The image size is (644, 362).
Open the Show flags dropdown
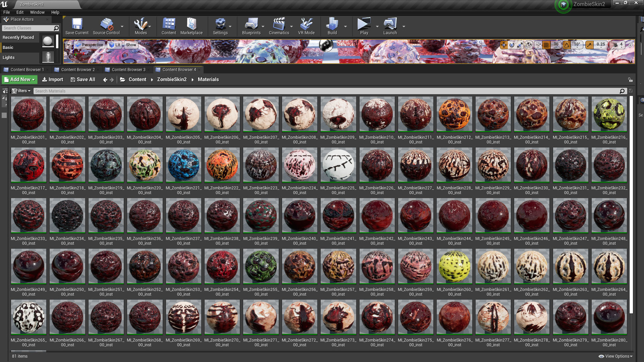(x=131, y=45)
